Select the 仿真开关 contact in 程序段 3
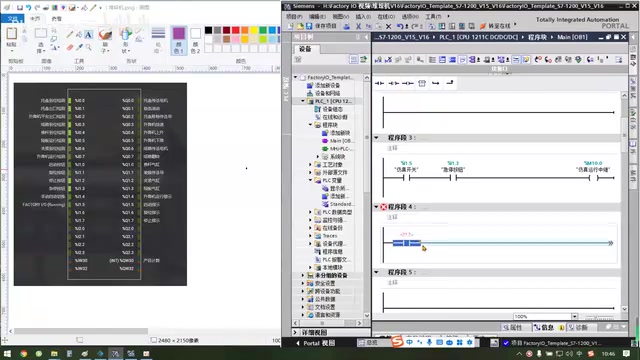640x360 pixels. [x=406, y=178]
